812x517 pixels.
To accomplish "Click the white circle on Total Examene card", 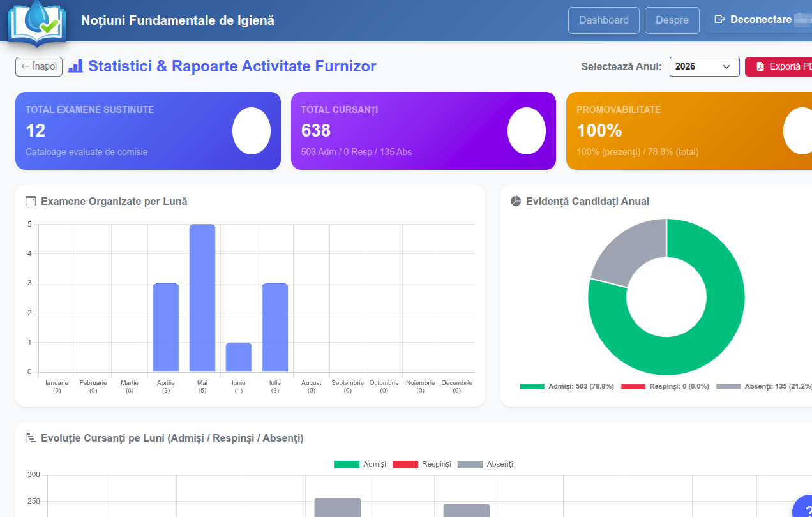I will point(252,131).
